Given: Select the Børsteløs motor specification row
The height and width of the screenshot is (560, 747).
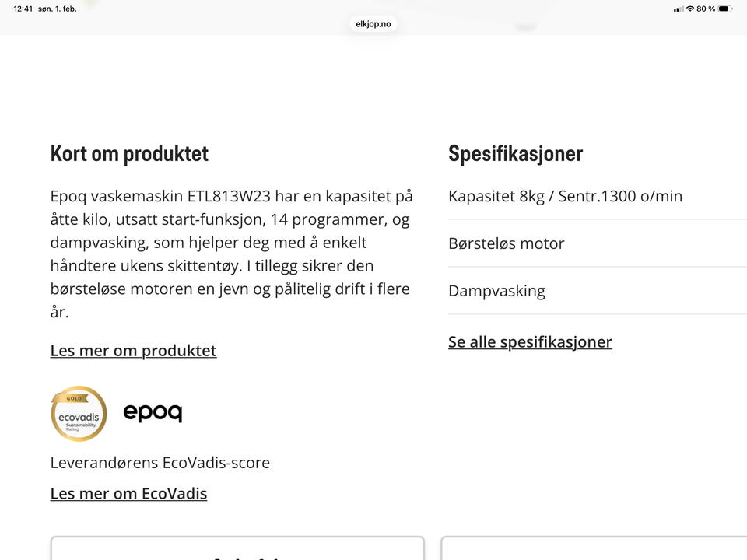Looking at the screenshot, I should pyautogui.click(x=507, y=243).
